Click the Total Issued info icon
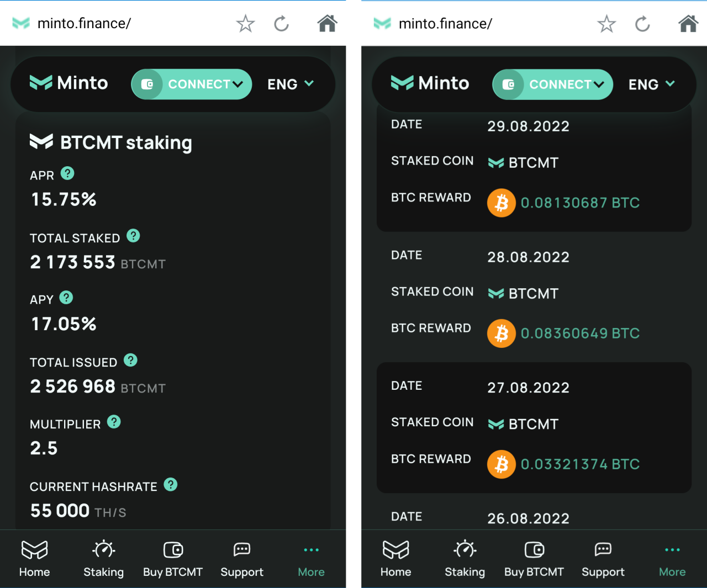The image size is (707, 588). [x=130, y=360]
